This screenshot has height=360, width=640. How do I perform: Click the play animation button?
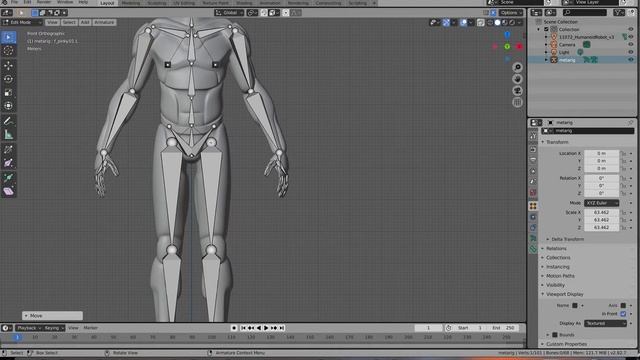[x=266, y=328]
